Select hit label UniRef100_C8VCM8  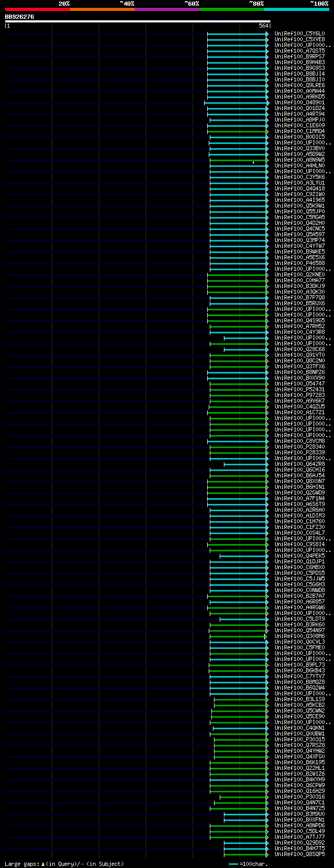coord(300,441)
